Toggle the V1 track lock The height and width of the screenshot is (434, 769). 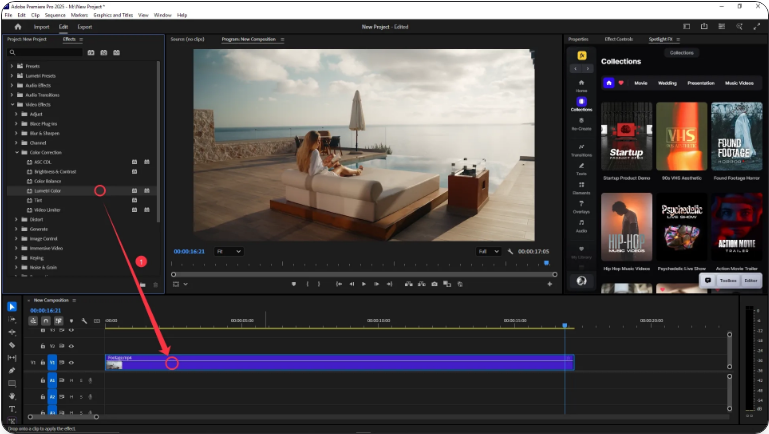(x=44, y=362)
